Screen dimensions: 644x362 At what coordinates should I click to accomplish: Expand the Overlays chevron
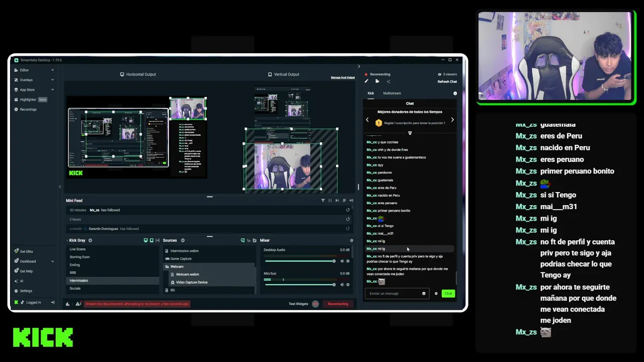pyautogui.click(x=52, y=80)
